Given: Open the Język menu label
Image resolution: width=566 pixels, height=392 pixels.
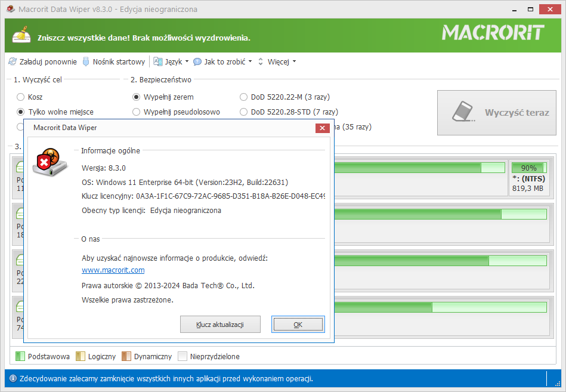Looking at the screenshot, I should pos(174,62).
